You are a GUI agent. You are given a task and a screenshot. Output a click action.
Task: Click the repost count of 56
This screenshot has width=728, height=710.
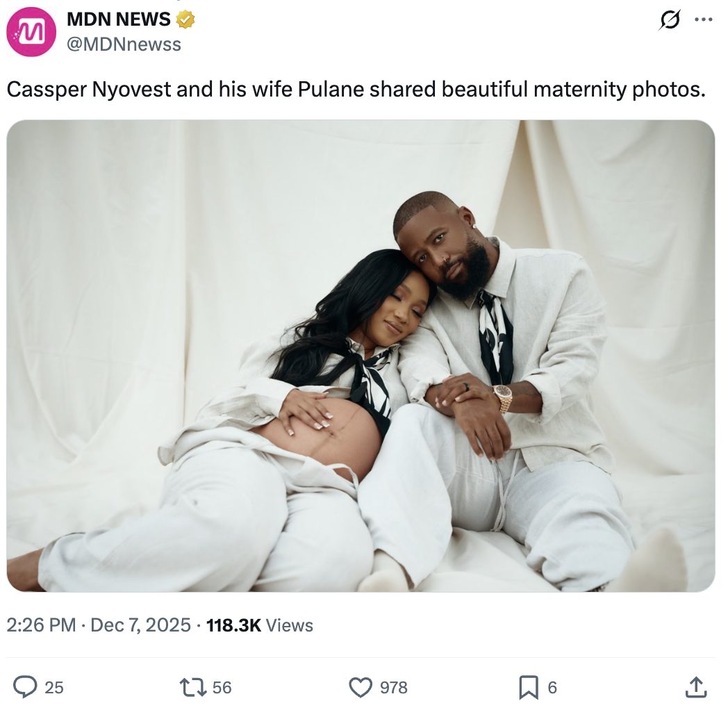pos(222,687)
